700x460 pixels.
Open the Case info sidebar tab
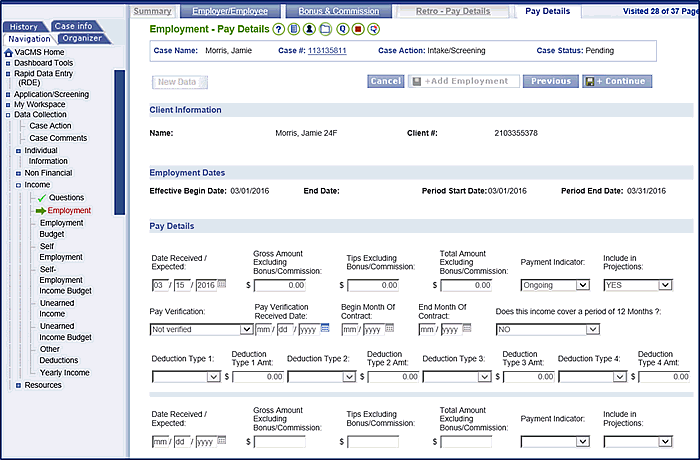tap(74, 26)
